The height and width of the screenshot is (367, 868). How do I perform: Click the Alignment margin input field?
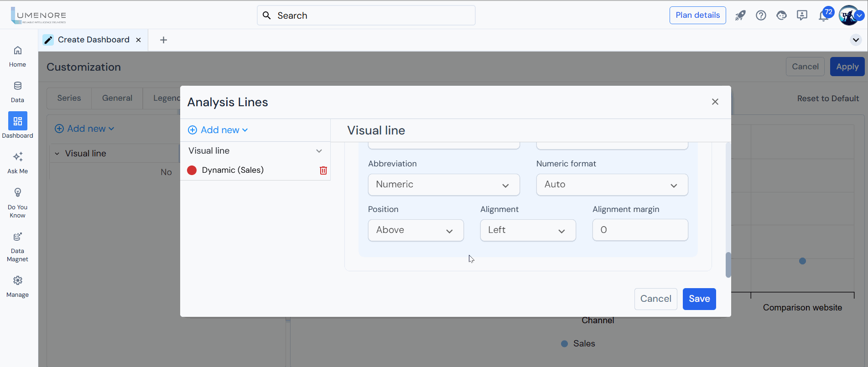click(640, 230)
